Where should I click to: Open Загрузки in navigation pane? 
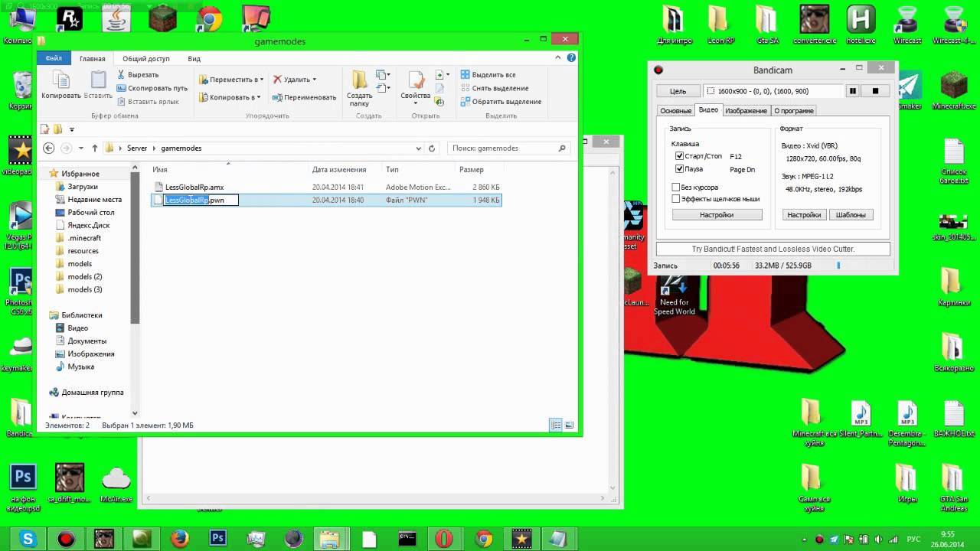point(83,187)
